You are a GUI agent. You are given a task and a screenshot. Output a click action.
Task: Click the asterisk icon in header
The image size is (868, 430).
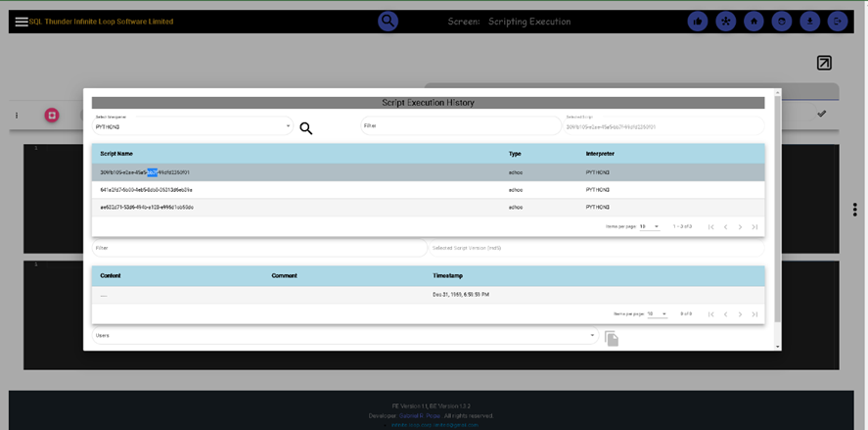[x=726, y=22]
